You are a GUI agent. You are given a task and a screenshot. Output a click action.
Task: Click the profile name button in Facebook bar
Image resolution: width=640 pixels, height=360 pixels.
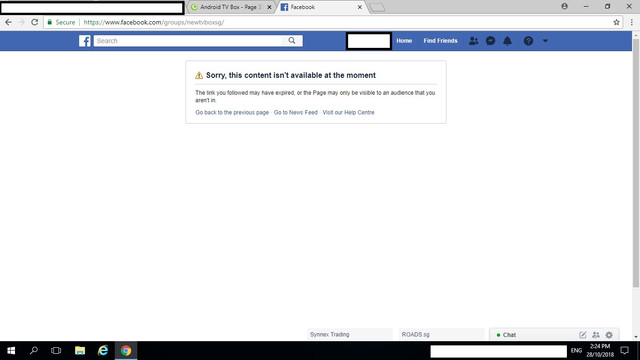click(369, 41)
